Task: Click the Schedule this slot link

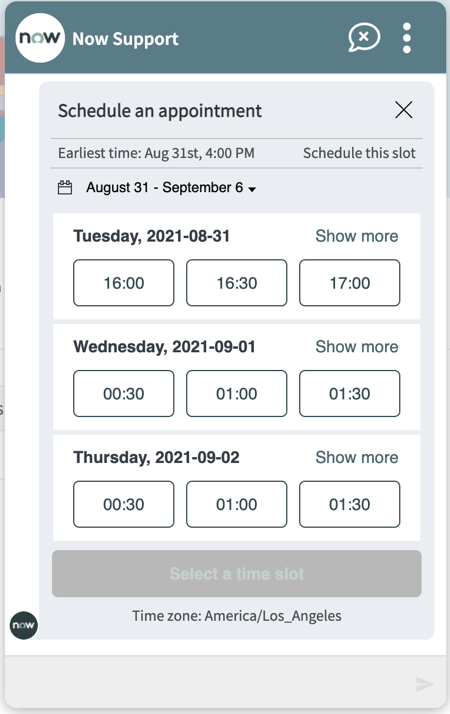Action: pos(359,153)
